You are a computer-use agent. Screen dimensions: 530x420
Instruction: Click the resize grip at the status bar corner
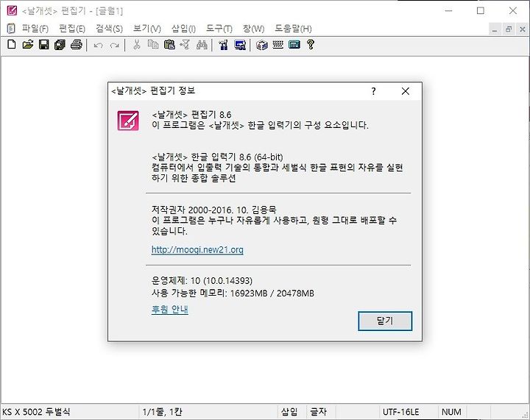526,416
